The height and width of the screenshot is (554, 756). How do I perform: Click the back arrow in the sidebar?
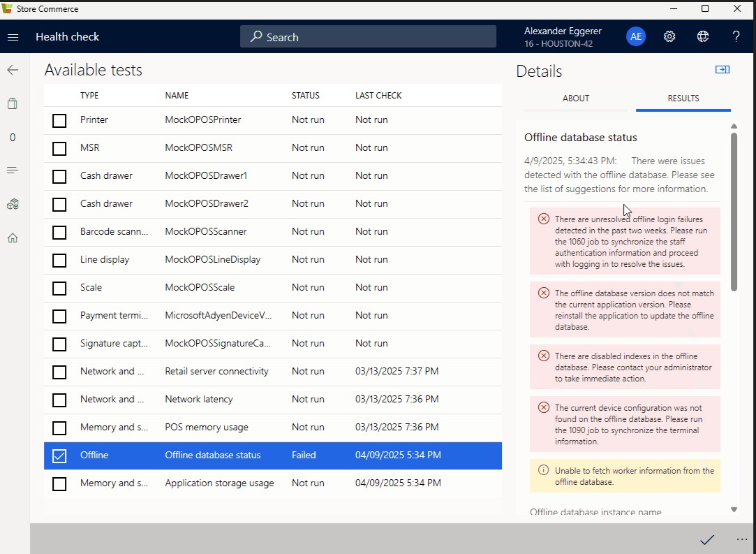coord(13,69)
